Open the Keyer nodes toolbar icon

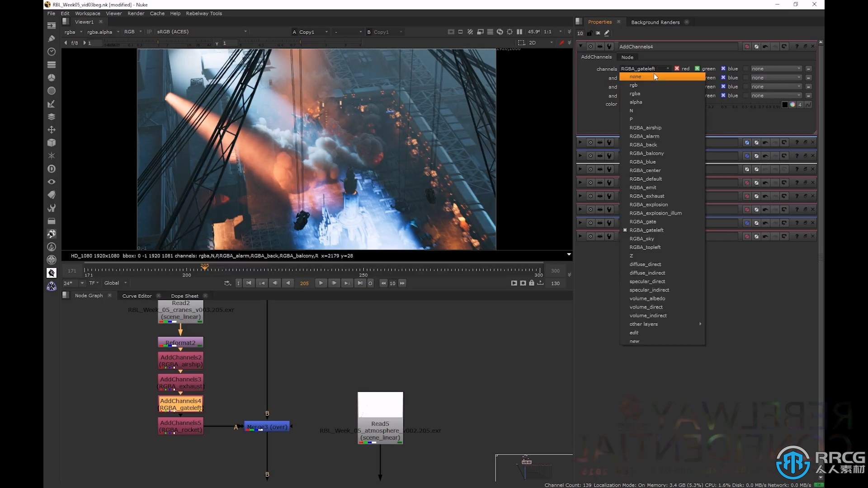(52, 104)
